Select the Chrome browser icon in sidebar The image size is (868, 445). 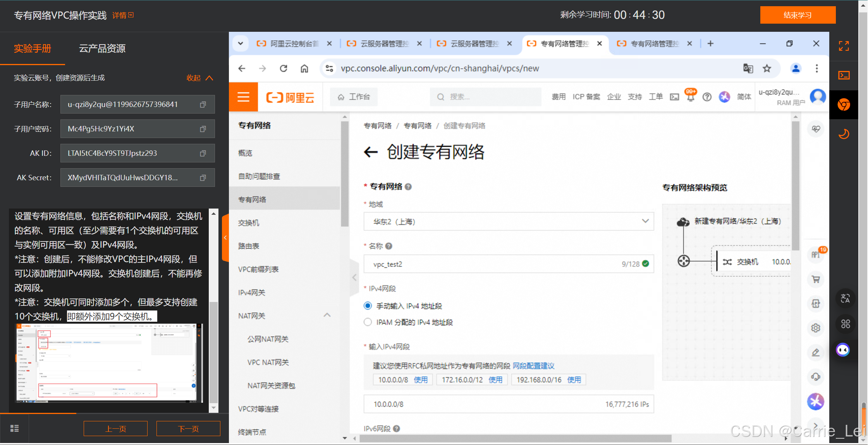click(844, 105)
